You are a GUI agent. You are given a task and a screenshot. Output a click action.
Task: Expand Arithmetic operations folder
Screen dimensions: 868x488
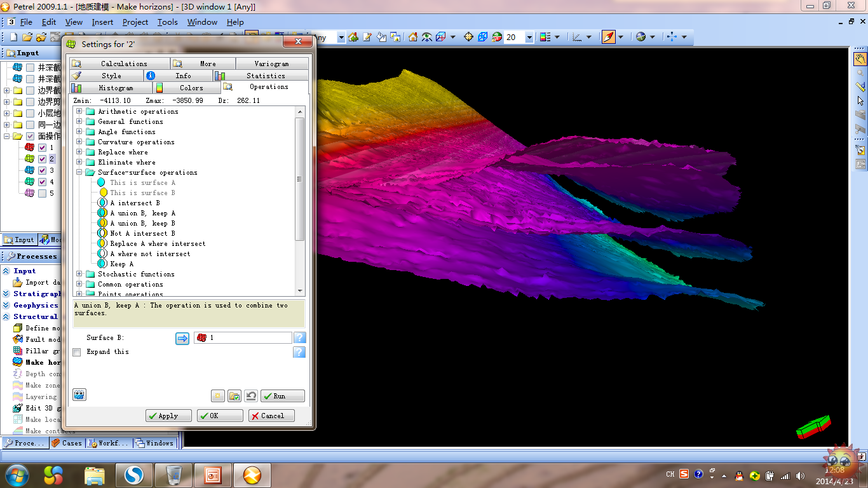coord(79,111)
